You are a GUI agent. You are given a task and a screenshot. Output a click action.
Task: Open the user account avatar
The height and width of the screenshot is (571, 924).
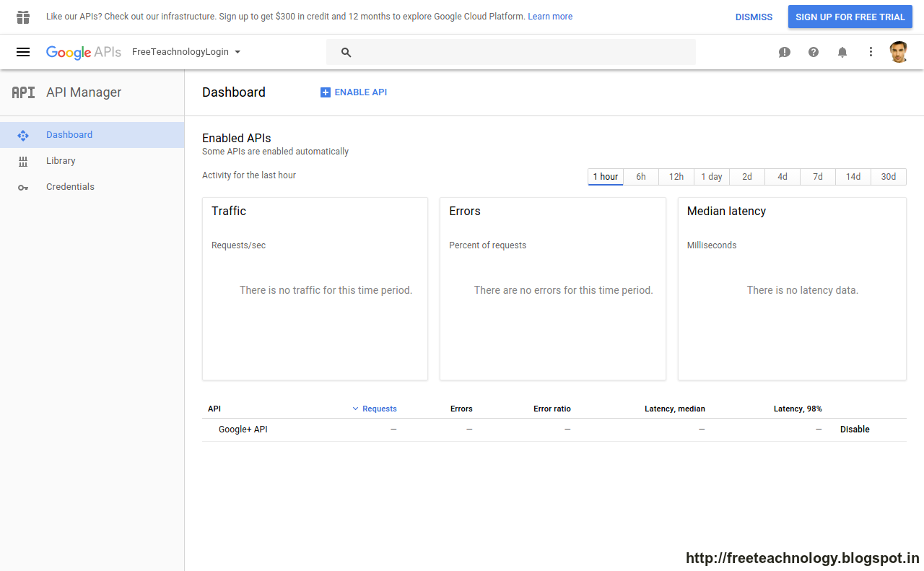click(x=899, y=52)
